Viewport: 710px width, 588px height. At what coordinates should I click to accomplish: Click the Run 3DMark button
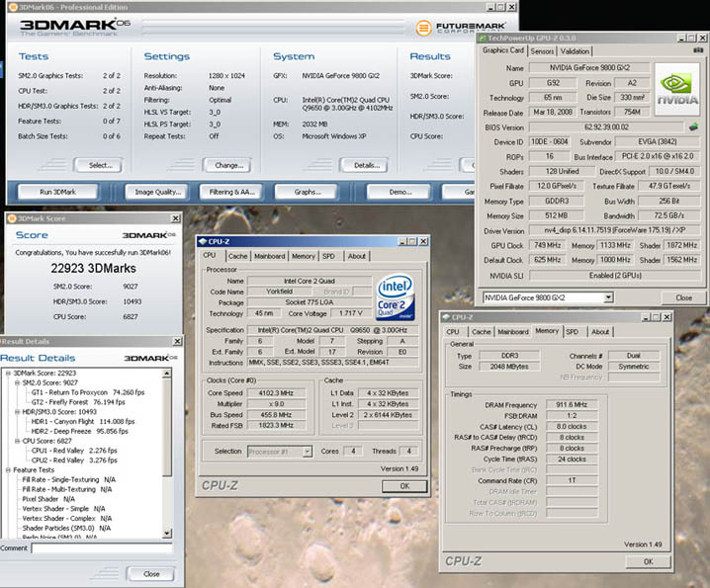tap(57, 192)
